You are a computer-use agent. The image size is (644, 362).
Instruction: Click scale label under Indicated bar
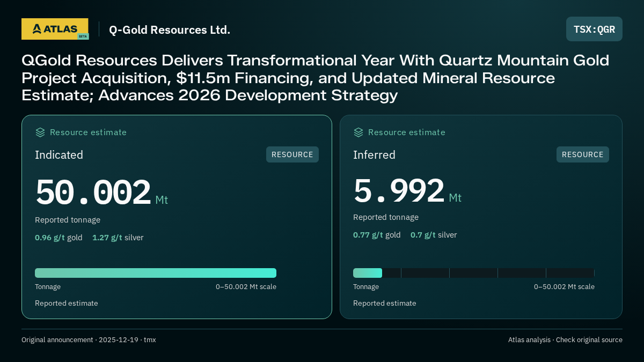point(246,287)
